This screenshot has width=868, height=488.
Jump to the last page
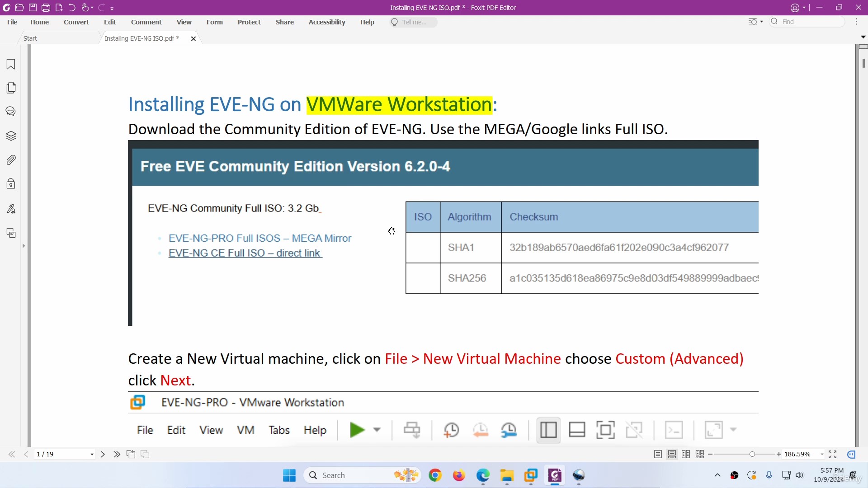click(117, 454)
